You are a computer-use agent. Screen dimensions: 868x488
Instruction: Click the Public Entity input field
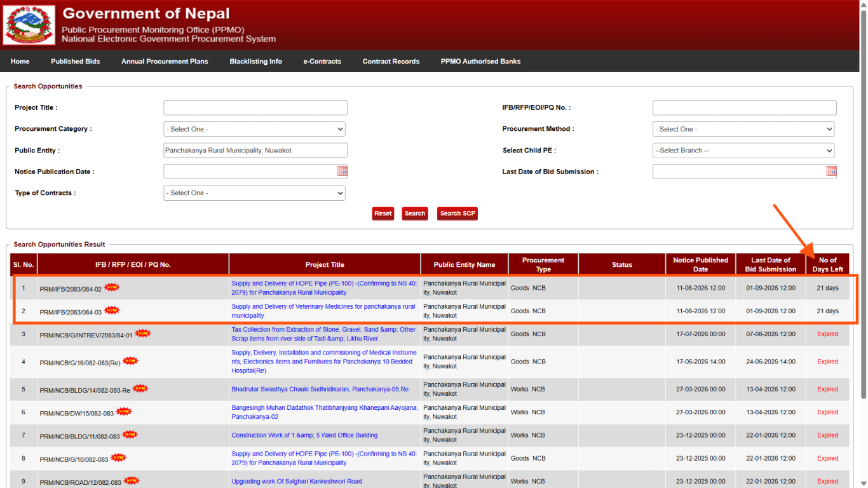click(255, 151)
